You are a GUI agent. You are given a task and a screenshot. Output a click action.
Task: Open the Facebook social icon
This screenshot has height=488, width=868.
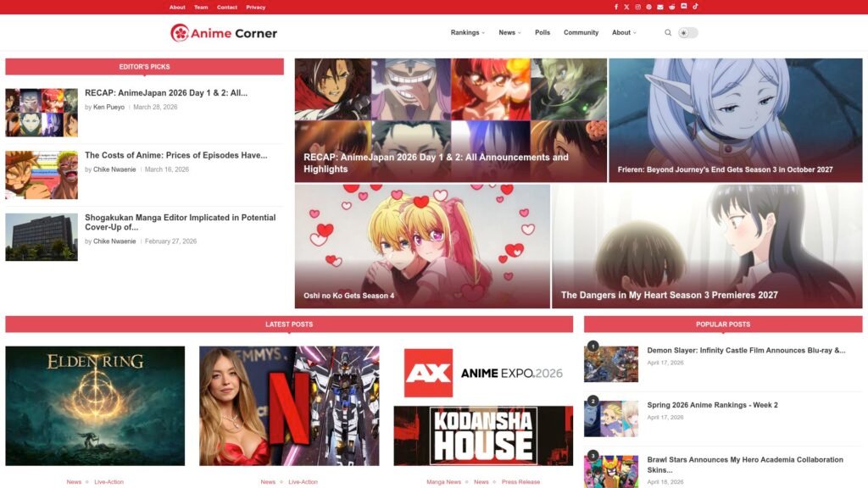pyautogui.click(x=616, y=7)
